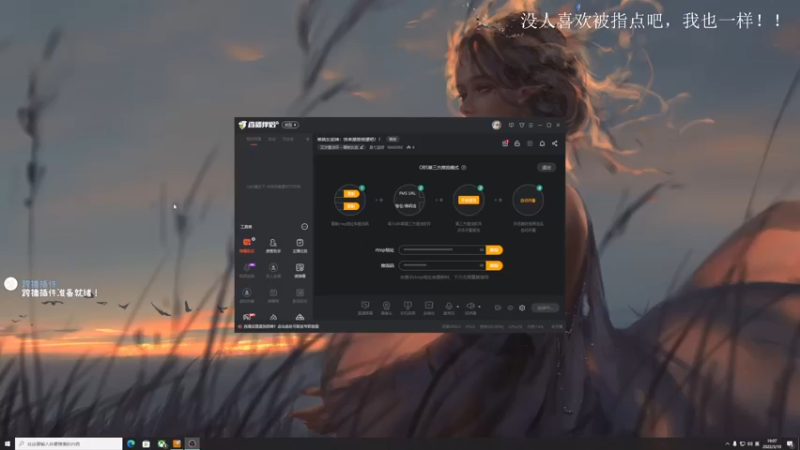Open the Windows notification center icon
The height and width of the screenshot is (450, 800).
click(x=790, y=444)
